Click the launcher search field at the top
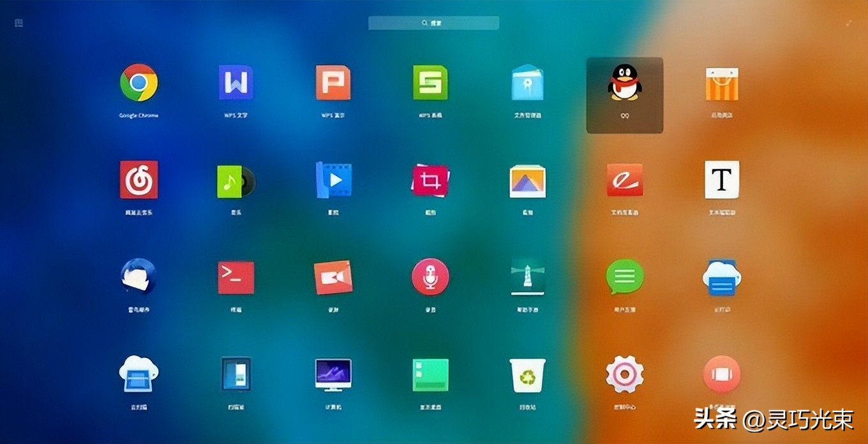Image resolution: width=868 pixels, height=444 pixels. (x=433, y=23)
